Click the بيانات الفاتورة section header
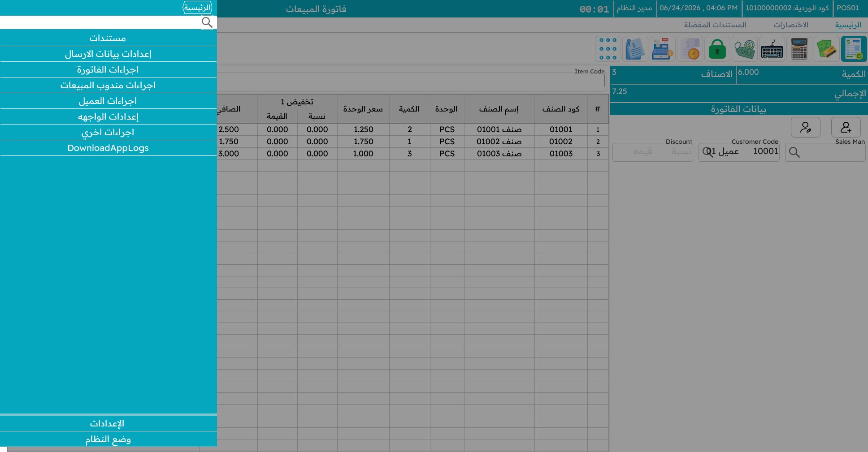 738,109
